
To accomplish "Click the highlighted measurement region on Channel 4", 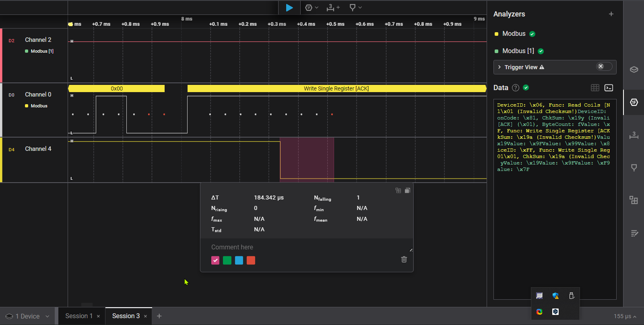I will click(307, 160).
